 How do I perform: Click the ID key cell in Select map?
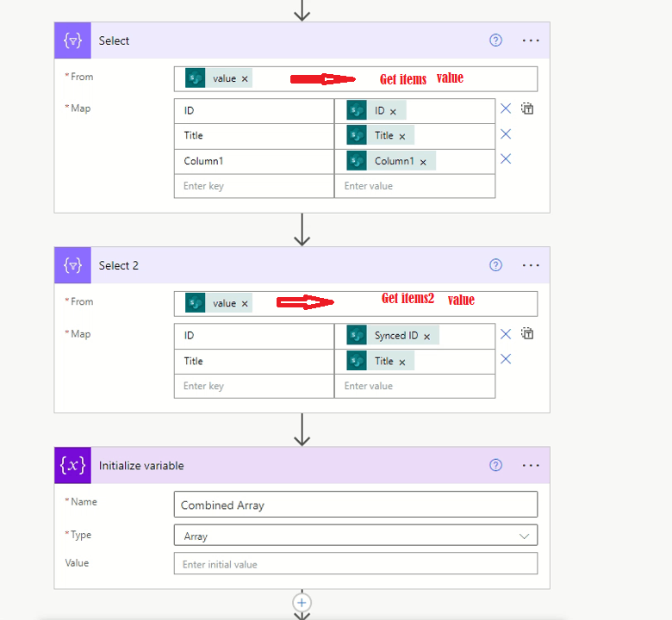pyautogui.click(x=254, y=111)
